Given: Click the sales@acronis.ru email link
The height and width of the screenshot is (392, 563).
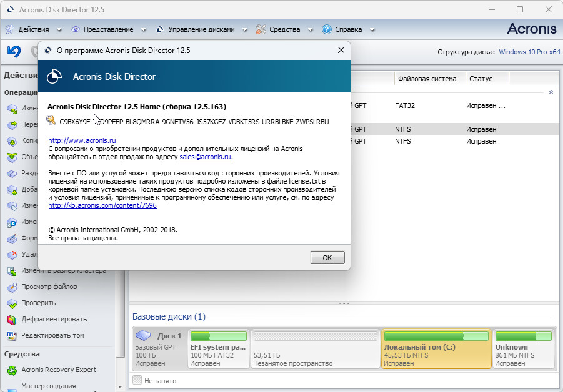Looking at the screenshot, I should 206,157.
